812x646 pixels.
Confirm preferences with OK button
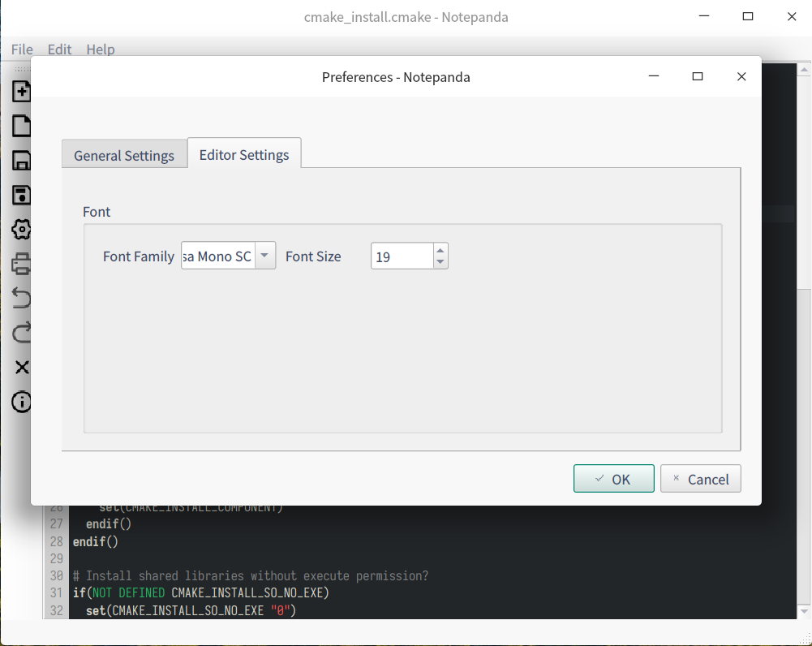click(613, 479)
